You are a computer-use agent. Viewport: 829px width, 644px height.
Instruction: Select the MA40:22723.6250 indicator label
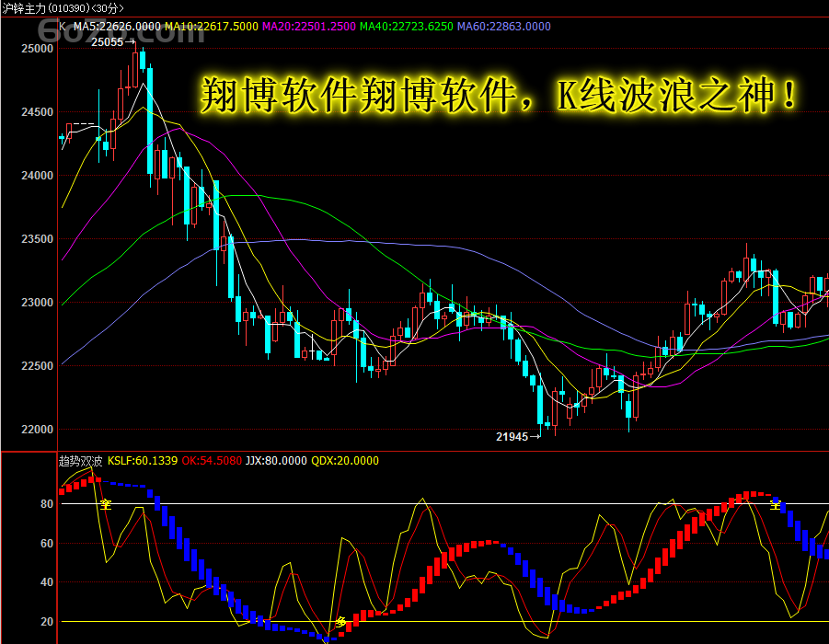tap(406, 27)
